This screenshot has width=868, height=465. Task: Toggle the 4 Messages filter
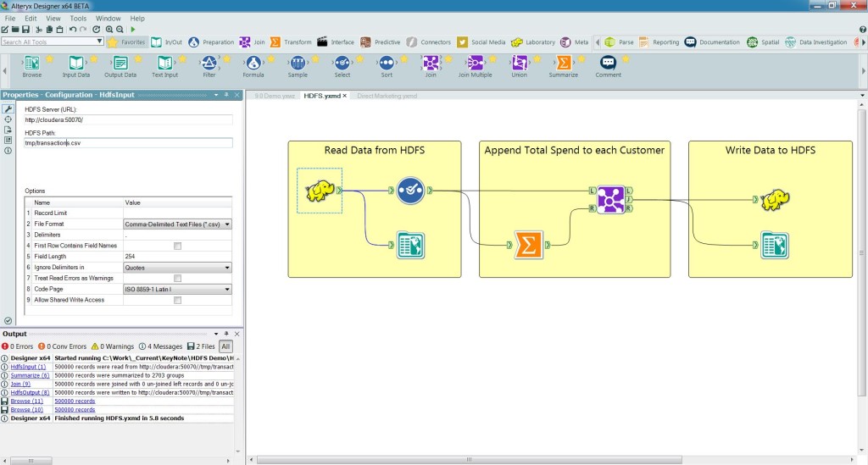160,346
